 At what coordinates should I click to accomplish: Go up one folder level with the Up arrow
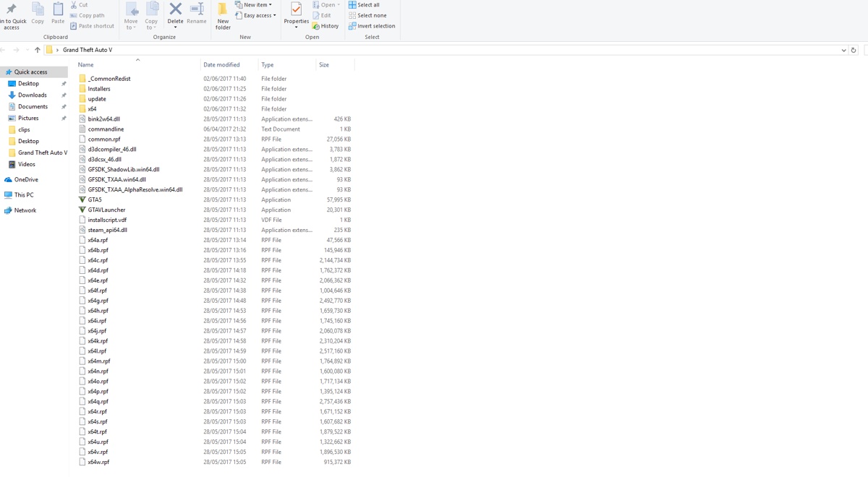click(x=38, y=50)
